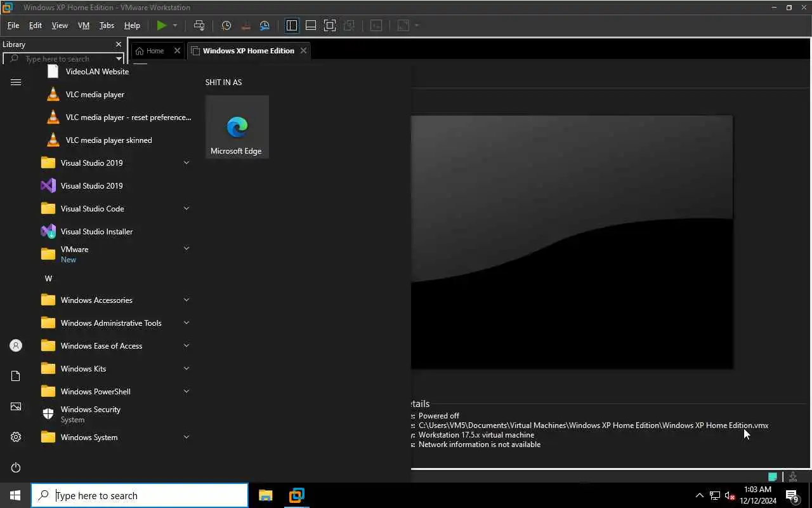
Task: Open the Help menu
Action: point(132,25)
